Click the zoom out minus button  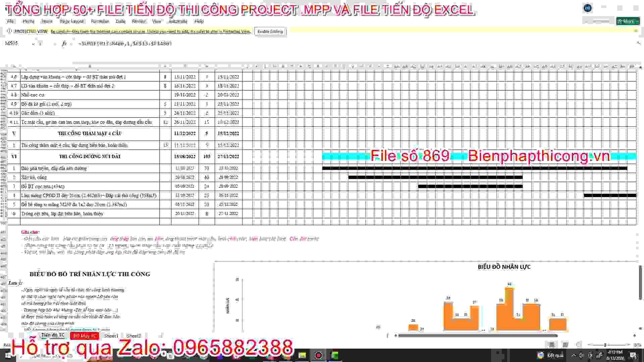tap(589, 345)
